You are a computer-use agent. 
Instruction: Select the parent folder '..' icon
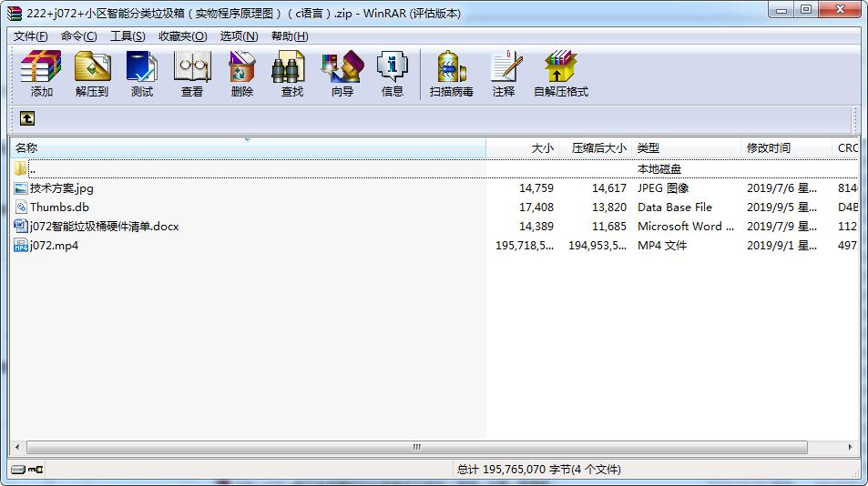click(x=20, y=168)
